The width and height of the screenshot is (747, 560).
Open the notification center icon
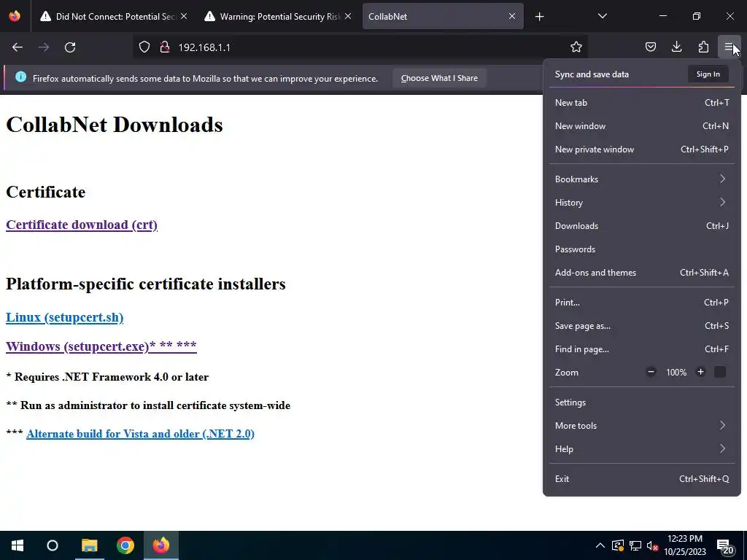[725, 547]
